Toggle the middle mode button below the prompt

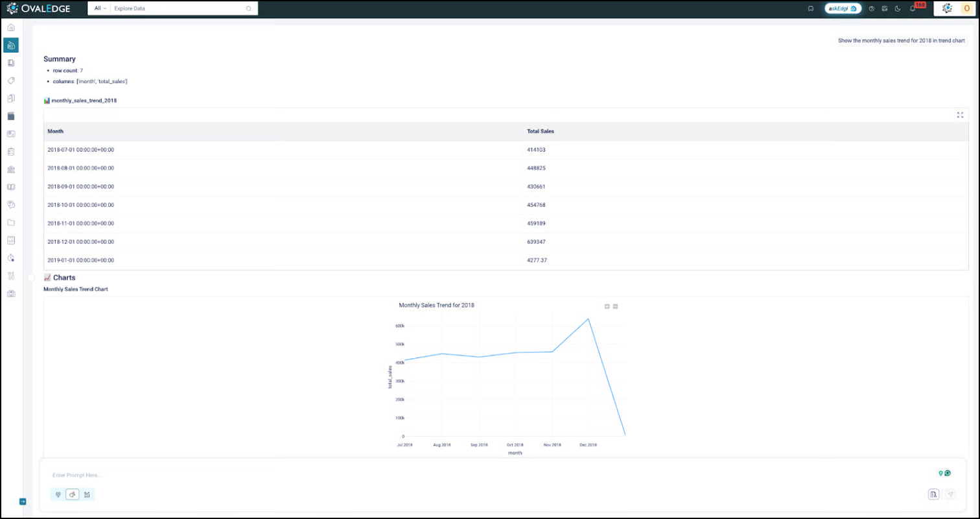73,495
